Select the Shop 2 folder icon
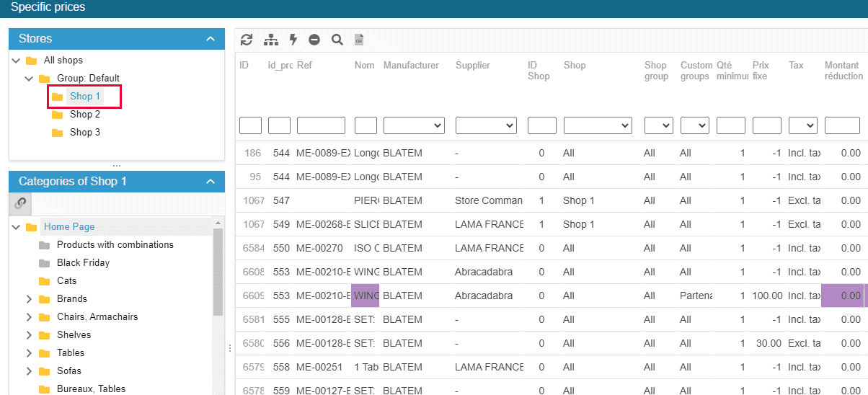The width and height of the screenshot is (868, 395). (x=58, y=115)
